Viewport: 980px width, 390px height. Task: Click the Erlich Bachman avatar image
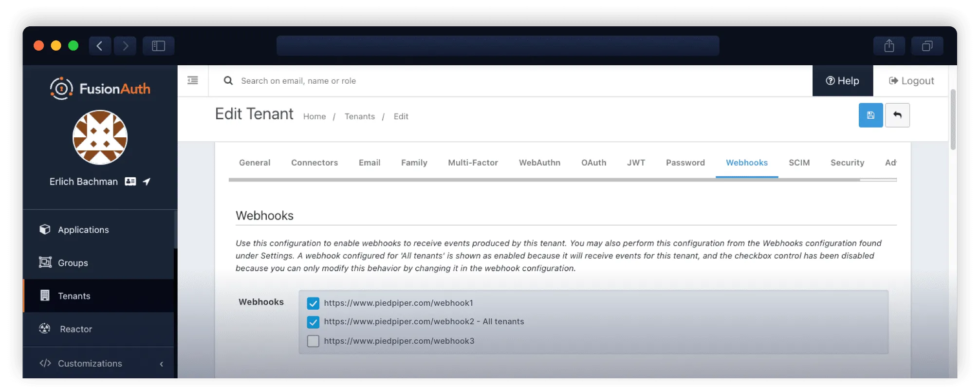point(100,137)
